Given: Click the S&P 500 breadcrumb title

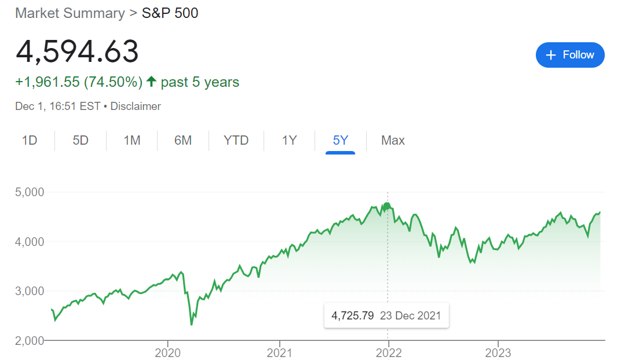Looking at the screenshot, I should (x=170, y=13).
